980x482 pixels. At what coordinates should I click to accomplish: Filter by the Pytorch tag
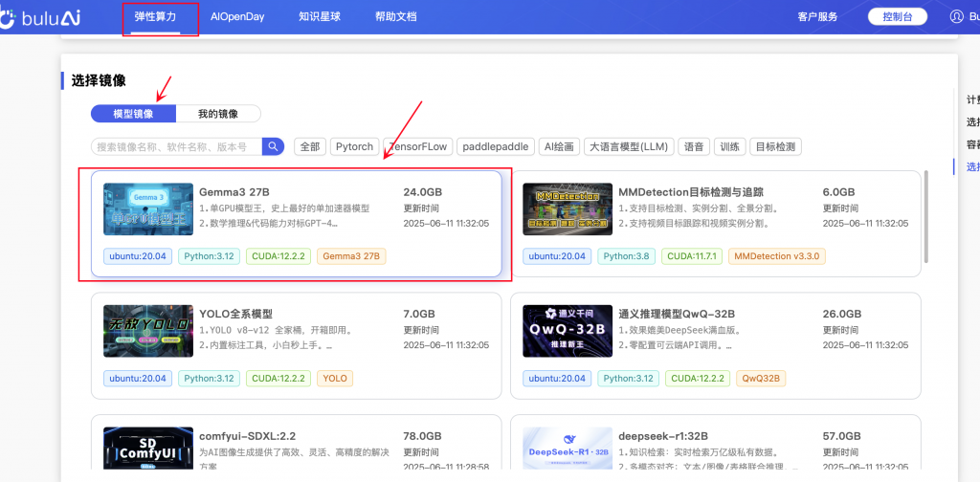[x=354, y=146]
